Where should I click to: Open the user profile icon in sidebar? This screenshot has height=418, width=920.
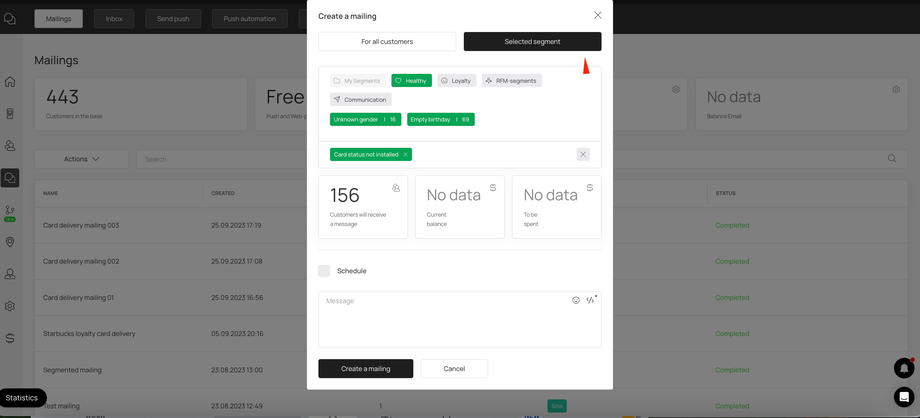pos(9,274)
